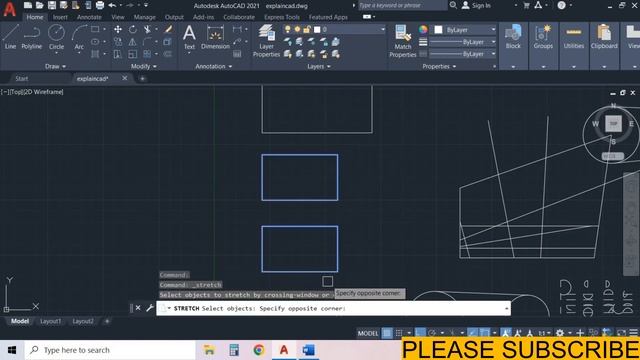Screen dimensions: 640x360
Task: Choose the Trim tool
Action: click(x=147, y=29)
